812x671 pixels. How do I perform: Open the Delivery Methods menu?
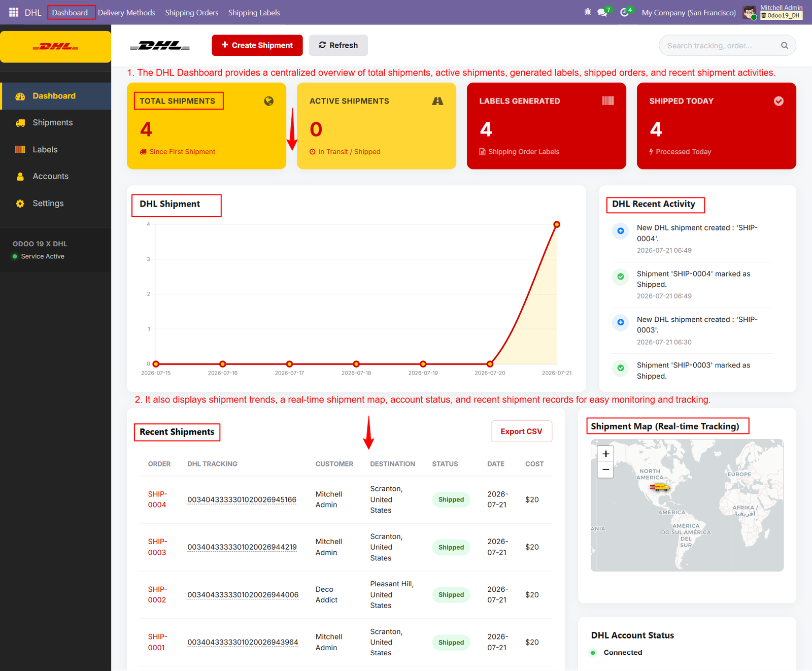coord(126,12)
